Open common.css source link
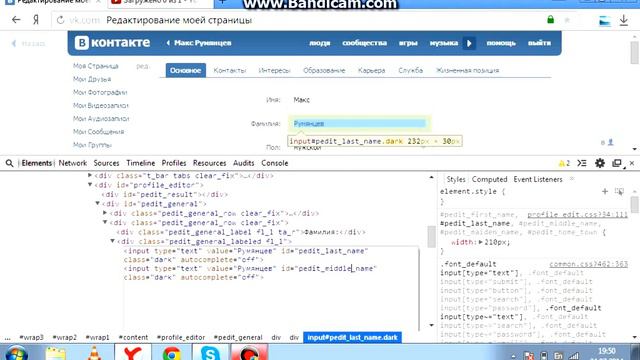 coord(588,264)
